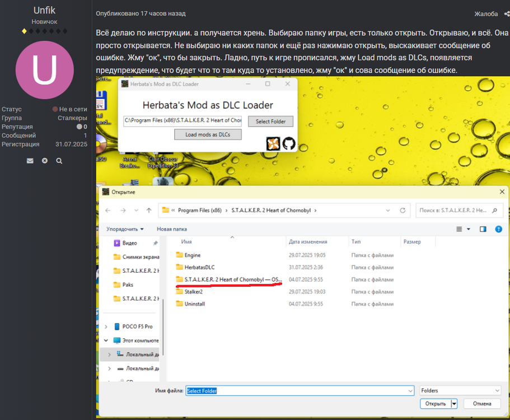This screenshot has height=420, width=510.
Task: Click the Select Folder button
Action: point(270,122)
